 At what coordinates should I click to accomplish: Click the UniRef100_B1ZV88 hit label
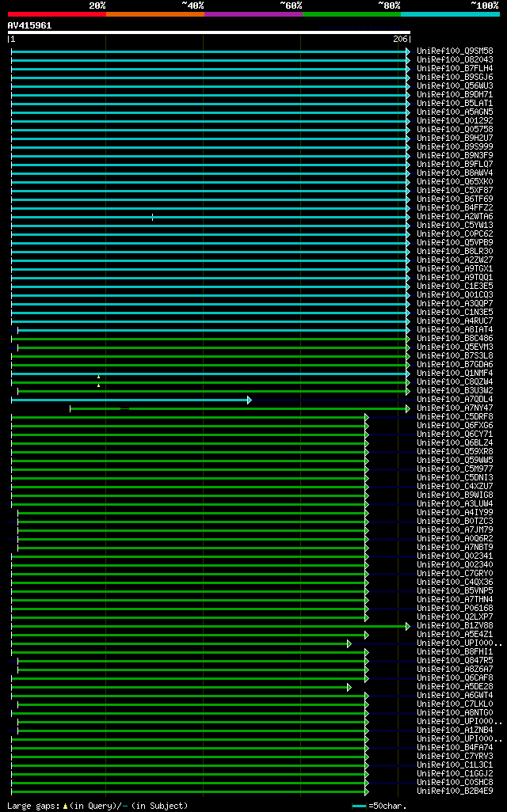[456, 625]
